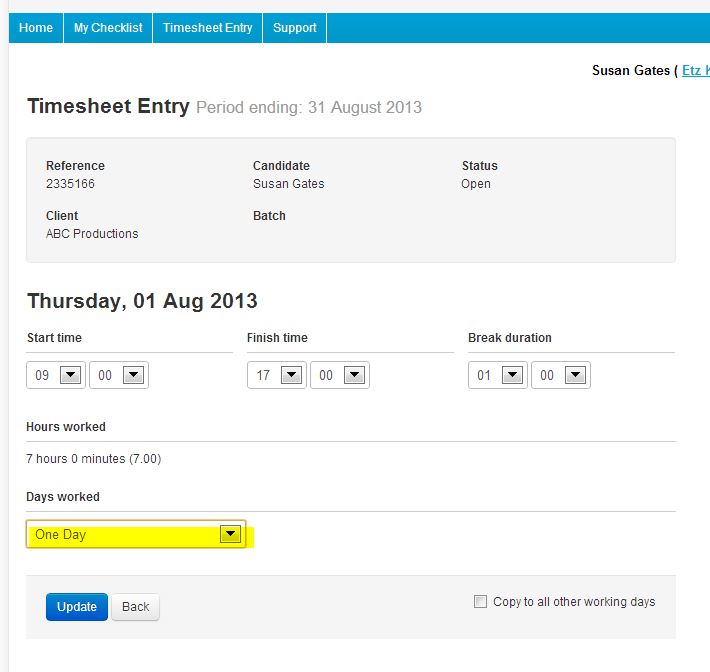Select the Start time hour field showing 09

56,375
